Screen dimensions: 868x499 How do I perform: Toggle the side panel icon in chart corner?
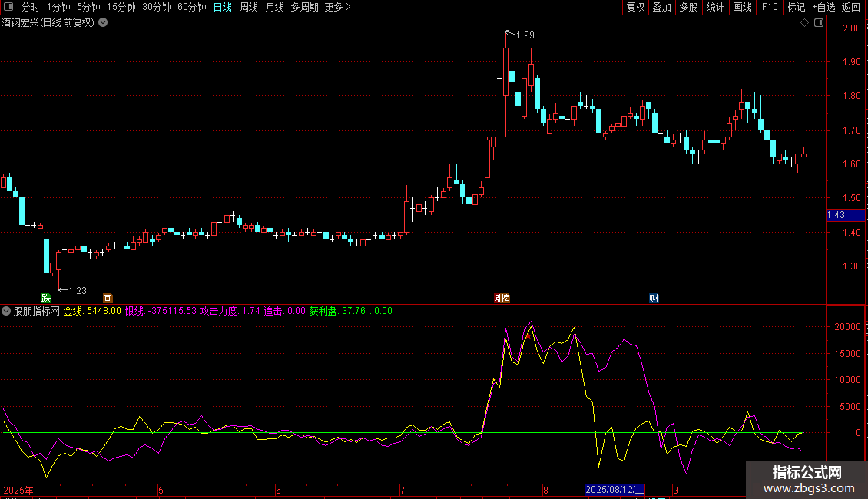(x=819, y=23)
